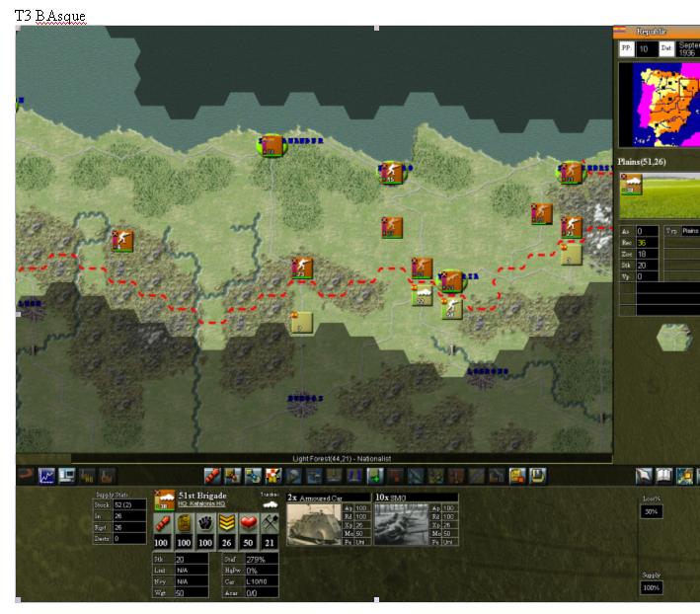Select the Nationalist armoured unit below the front line

[422, 294]
